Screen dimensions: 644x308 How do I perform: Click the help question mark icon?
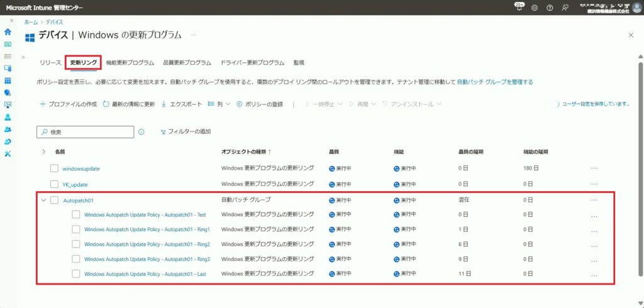tap(550, 8)
